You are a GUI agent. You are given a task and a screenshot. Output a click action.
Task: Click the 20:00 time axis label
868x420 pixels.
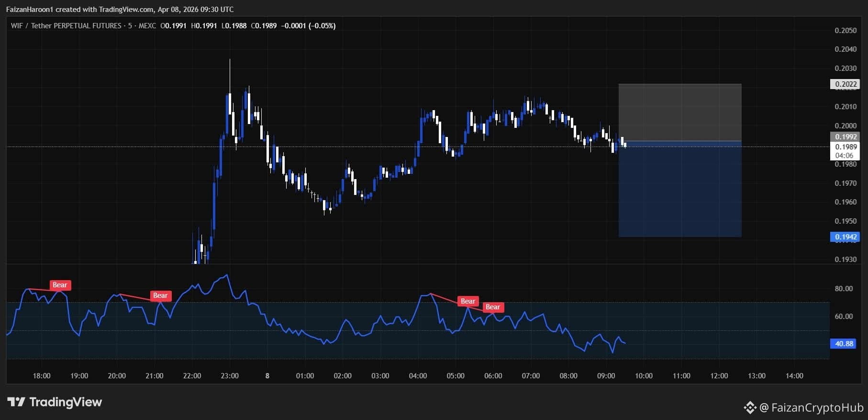117,376
